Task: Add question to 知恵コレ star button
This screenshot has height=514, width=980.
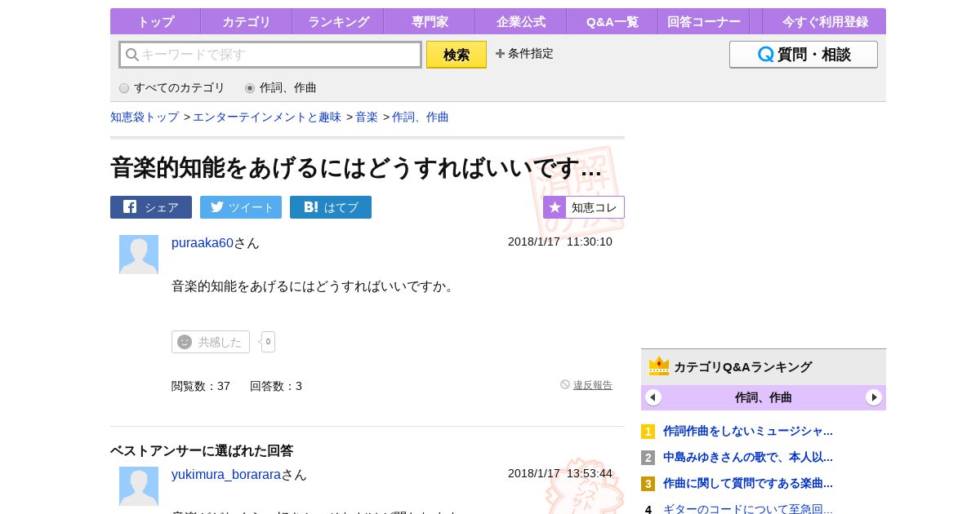Action: click(x=584, y=207)
